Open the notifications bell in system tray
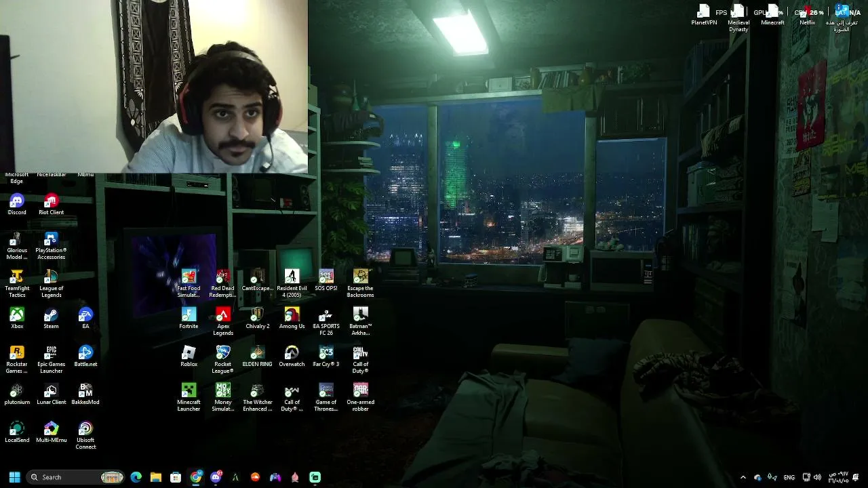Screen dimensions: 868x488 click(x=856, y=477)
